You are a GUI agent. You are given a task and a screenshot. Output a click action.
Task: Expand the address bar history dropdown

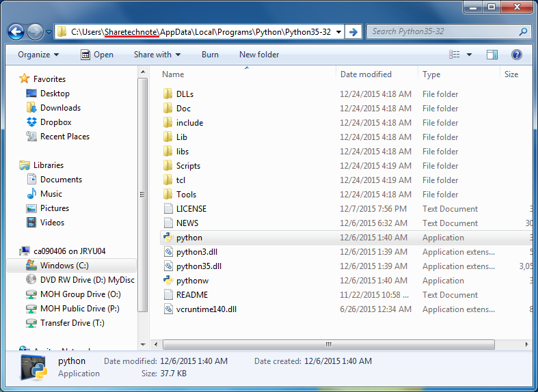[338, 32]
